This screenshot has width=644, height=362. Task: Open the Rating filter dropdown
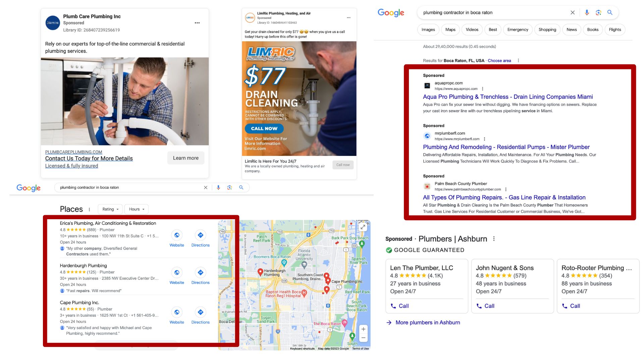click(x=110, y=209)
